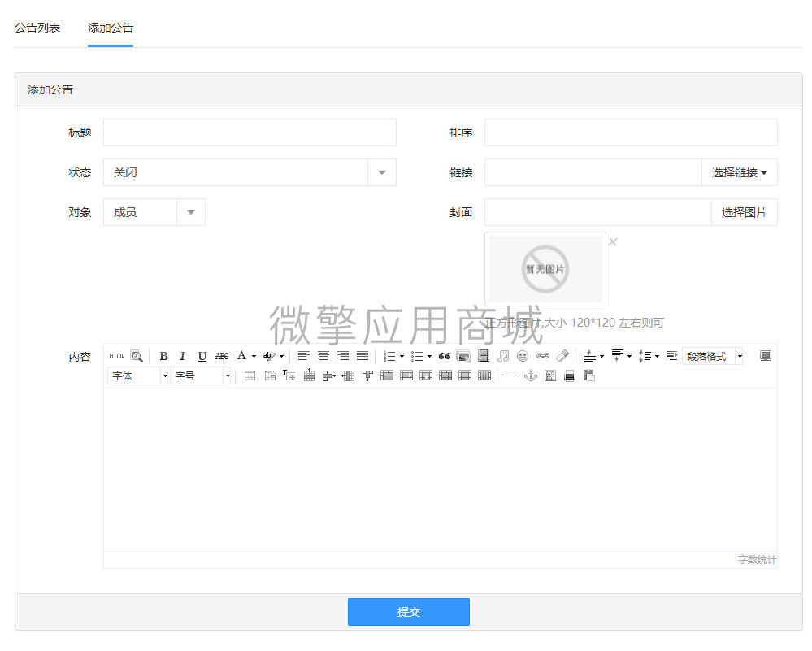Open the find and replace tool

[x=137, y=356]
